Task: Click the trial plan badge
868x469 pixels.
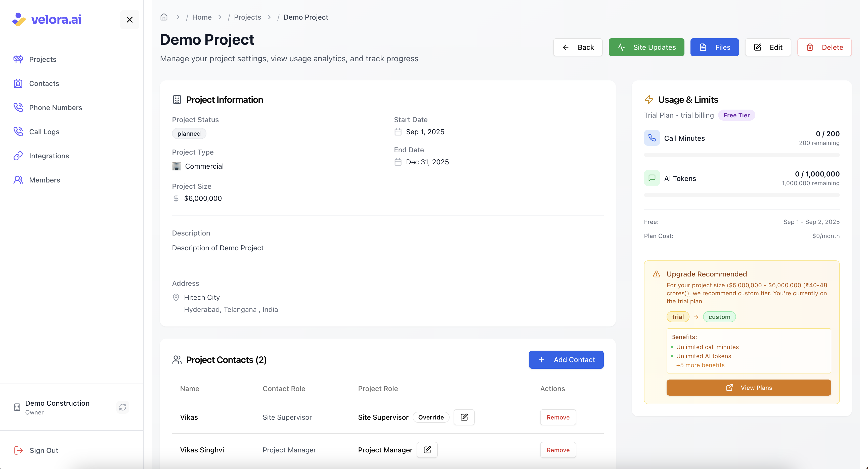Action: (x=678, y=317)
